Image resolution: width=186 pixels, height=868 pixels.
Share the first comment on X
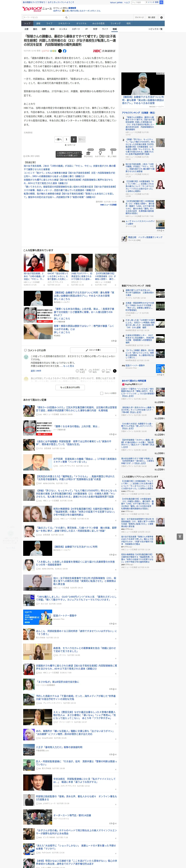click(x=115, y=371)
